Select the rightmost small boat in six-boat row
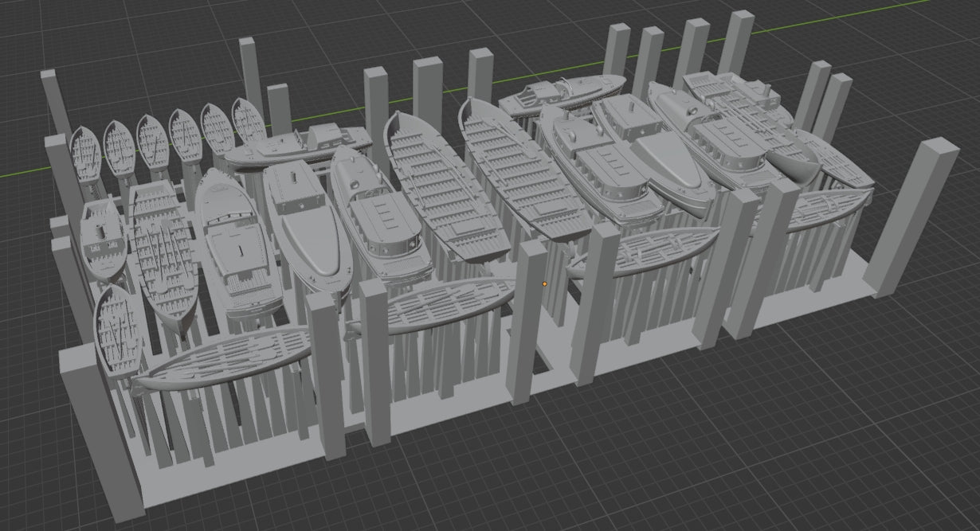Screen dimensions: 980x531 tap(248, 123)
